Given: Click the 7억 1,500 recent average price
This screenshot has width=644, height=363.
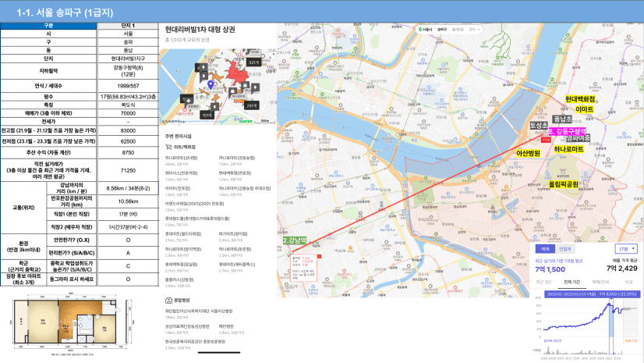Looking at the screenshot, I should [x=550, y=269].
